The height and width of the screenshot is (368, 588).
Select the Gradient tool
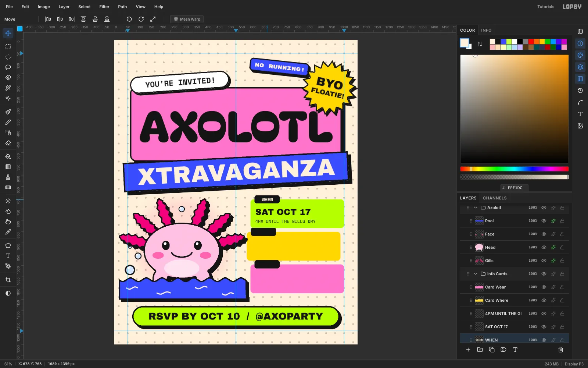[x=8, y=167]
